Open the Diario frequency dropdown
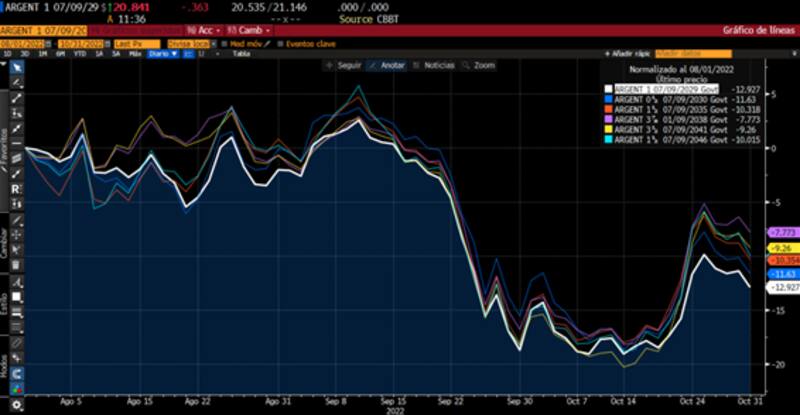 pos(162,54)
